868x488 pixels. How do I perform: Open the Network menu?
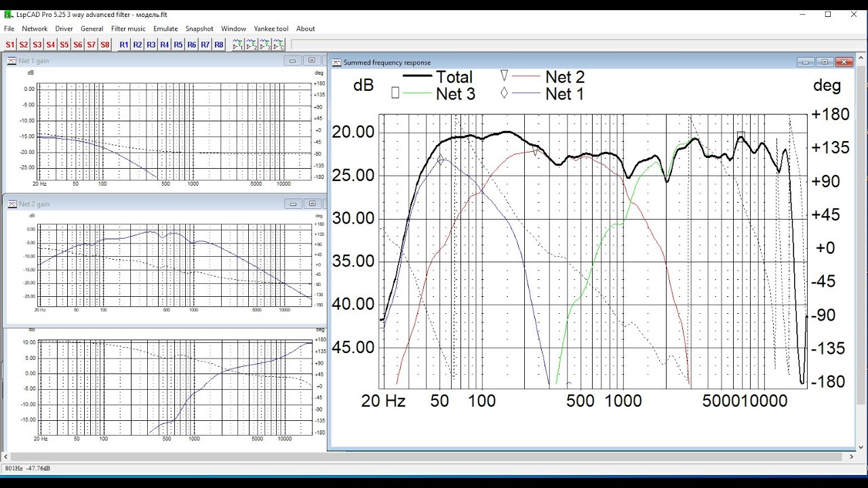pyautogui.click(x=35, y=28)
